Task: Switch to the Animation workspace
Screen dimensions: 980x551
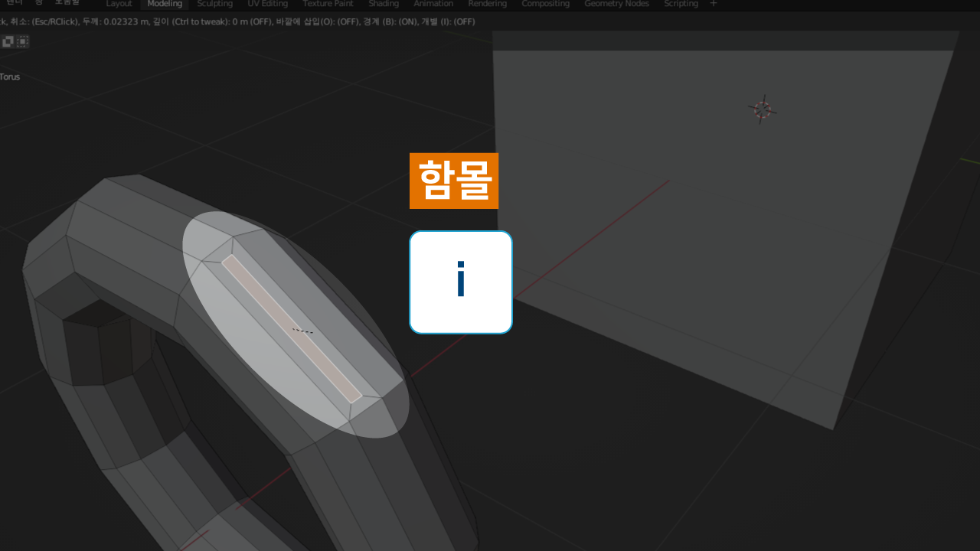Action: click(433, 4)
